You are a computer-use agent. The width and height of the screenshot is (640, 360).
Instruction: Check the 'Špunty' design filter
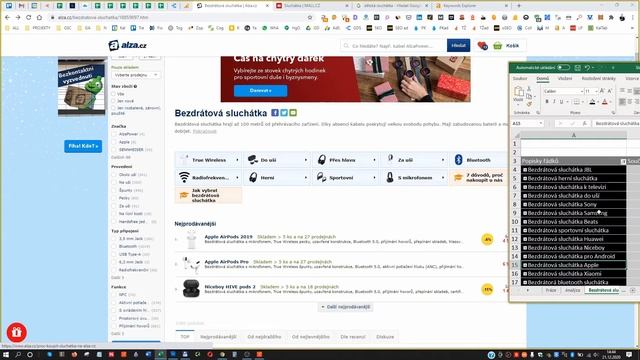[114, 190]
